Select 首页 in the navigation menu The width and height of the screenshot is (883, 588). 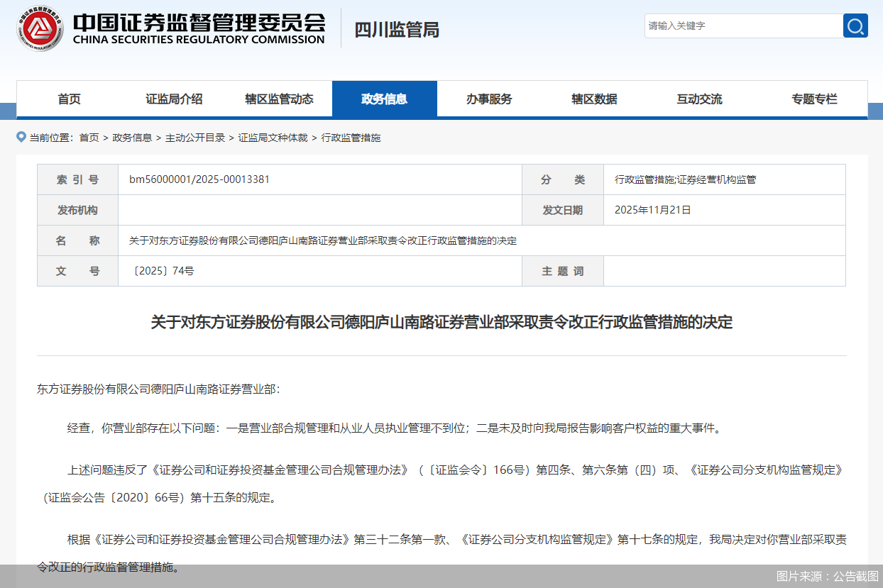[68, 99]
